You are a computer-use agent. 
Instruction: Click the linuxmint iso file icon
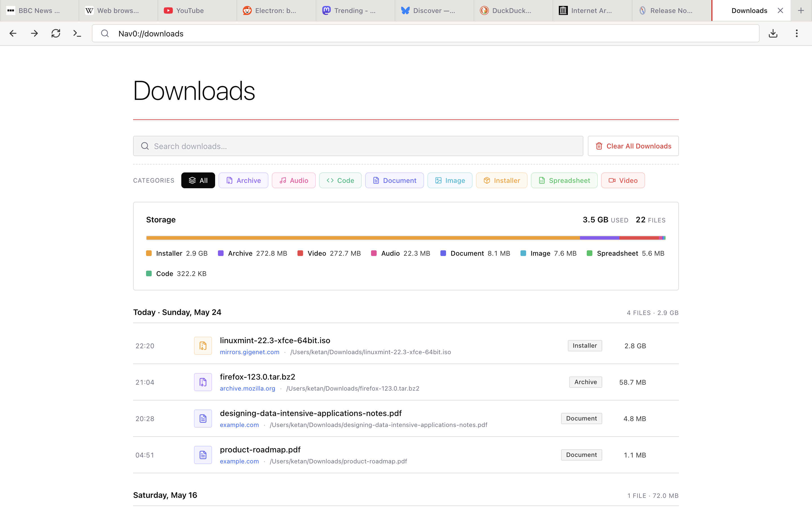(x=203, y=346)
